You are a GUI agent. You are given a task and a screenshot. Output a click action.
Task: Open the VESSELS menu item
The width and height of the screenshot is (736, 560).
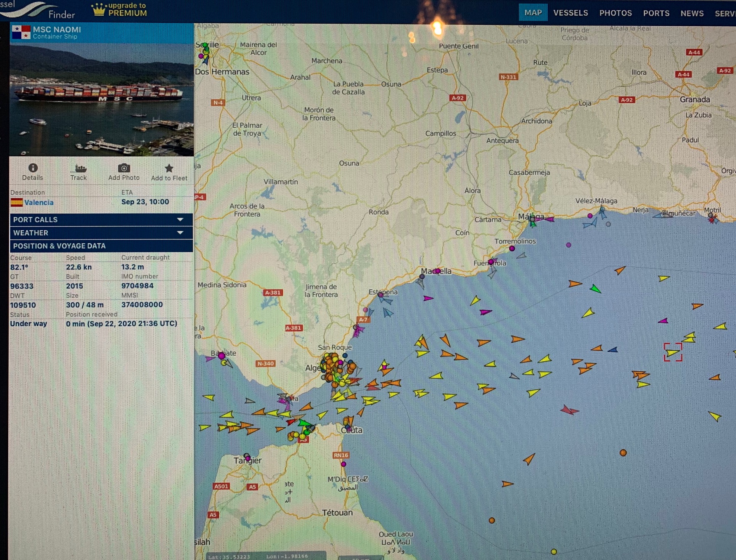(570, 13)
